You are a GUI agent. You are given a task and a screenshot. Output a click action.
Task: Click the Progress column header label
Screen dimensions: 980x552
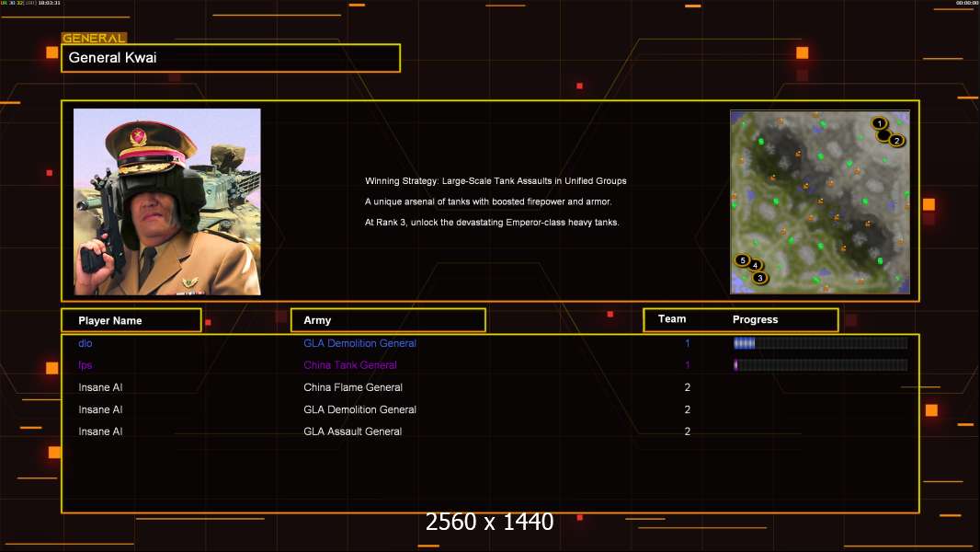pyautogui.click(x=755, y=319)
